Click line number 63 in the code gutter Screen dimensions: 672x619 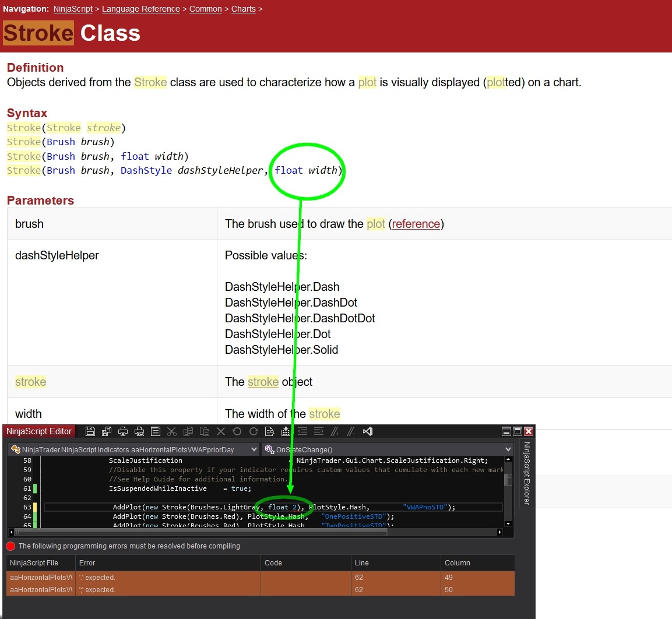pos(27,507)
